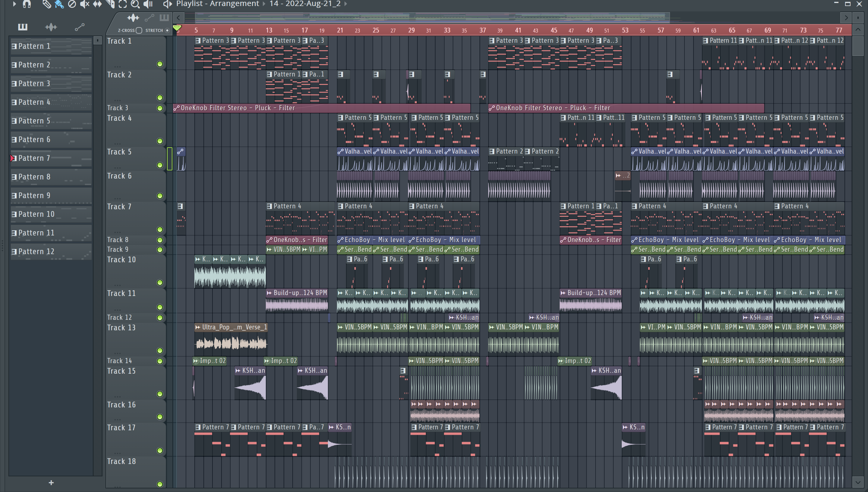Click the timeline scroll-right arrow
The height and width of the screenshot is (492, 868).
(846, 17)
